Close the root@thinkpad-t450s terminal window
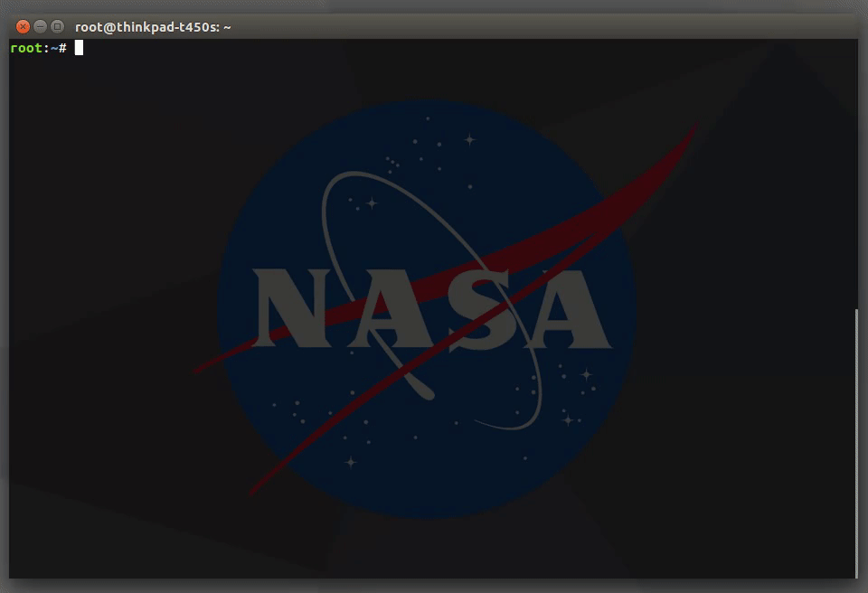868x593 pixels. click(23, 26)
